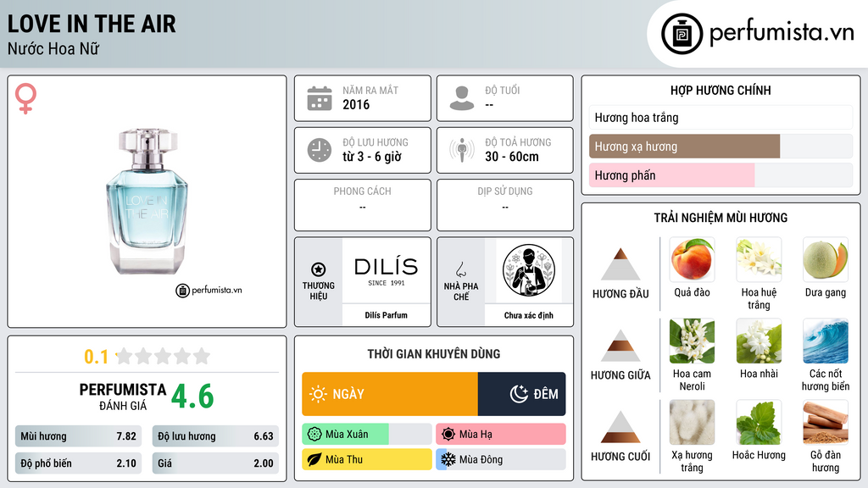Click the perfumer illustration avatar
868x488 pixels.
pos(529,270)
